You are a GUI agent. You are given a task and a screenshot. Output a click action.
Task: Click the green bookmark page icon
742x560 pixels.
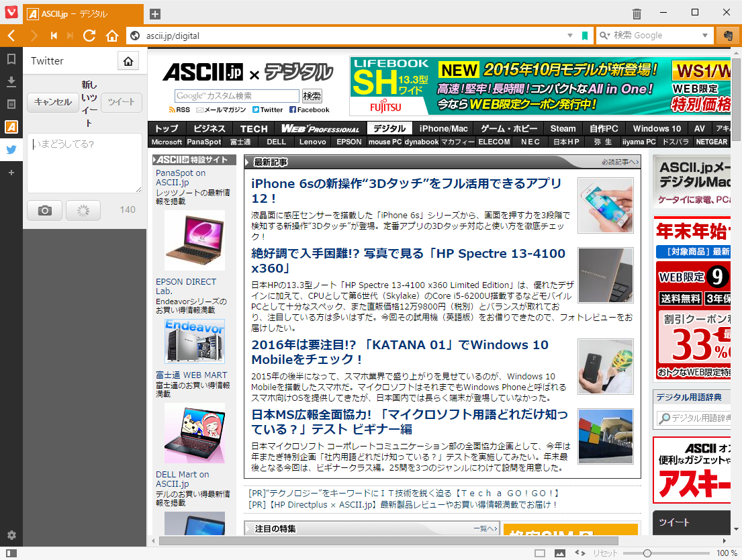(x=585, y=36)
